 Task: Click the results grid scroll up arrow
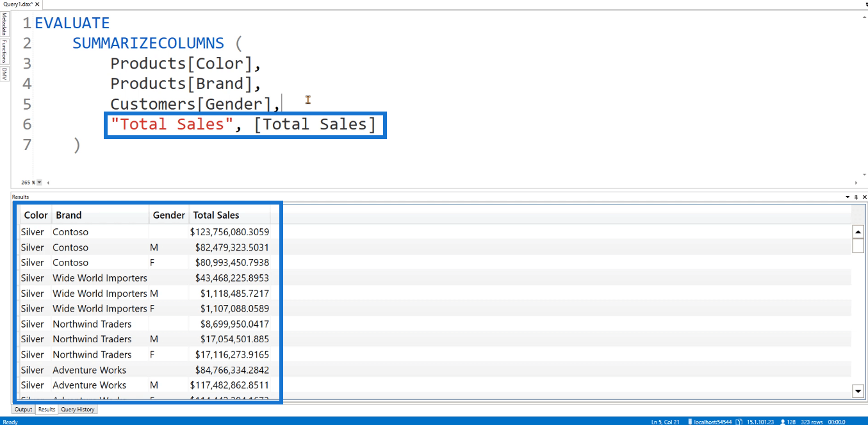pos(858,231)
